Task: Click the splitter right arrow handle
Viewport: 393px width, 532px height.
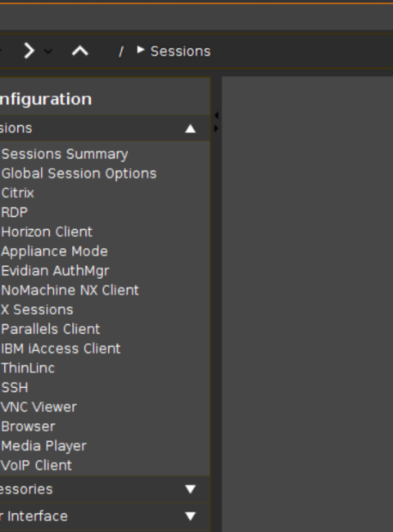Action: coord(216,128)
